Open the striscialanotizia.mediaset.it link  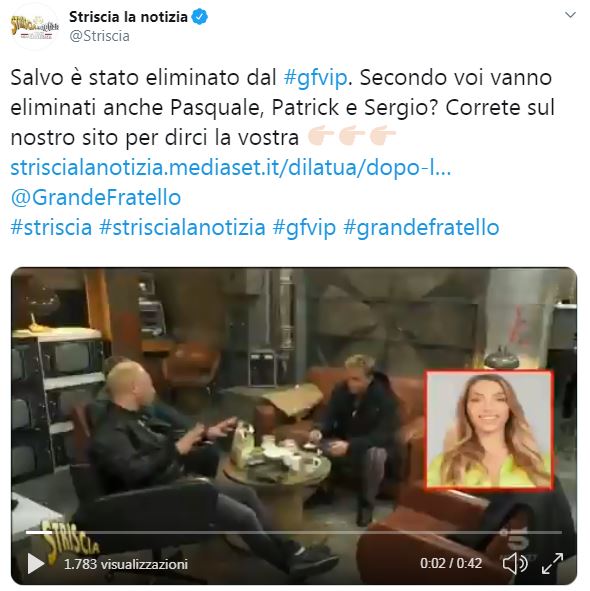[231, 167]
